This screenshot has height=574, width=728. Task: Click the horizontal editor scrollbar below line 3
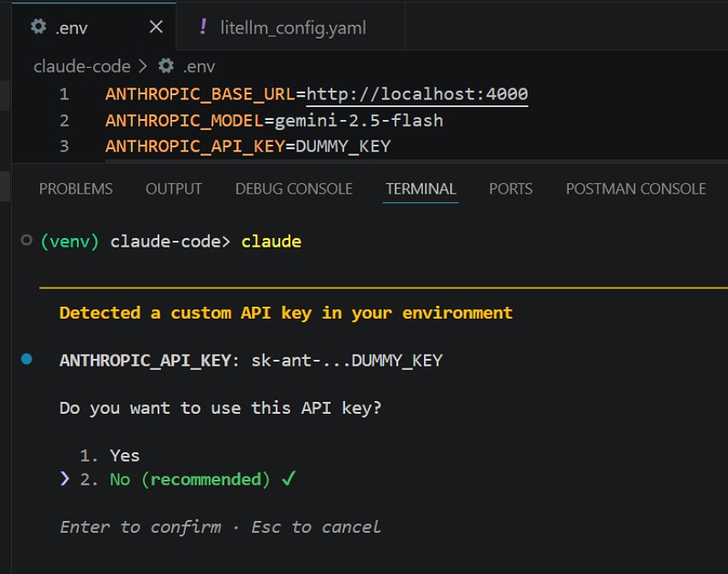pos(416,161)
